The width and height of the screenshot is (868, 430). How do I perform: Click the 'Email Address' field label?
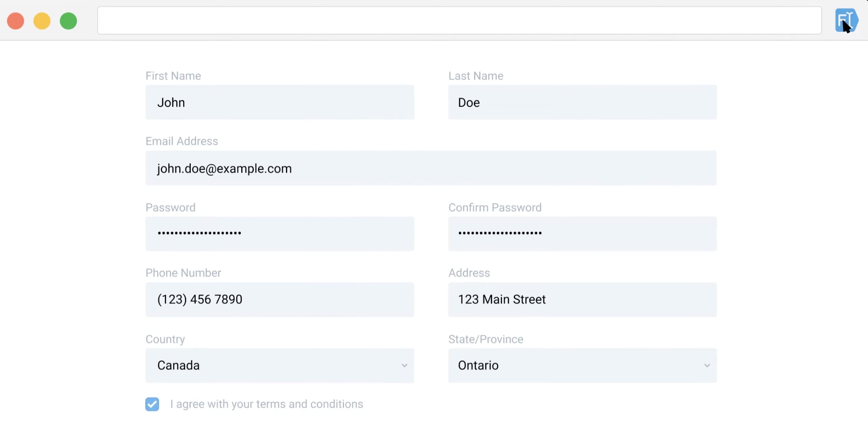coord(182,141)
